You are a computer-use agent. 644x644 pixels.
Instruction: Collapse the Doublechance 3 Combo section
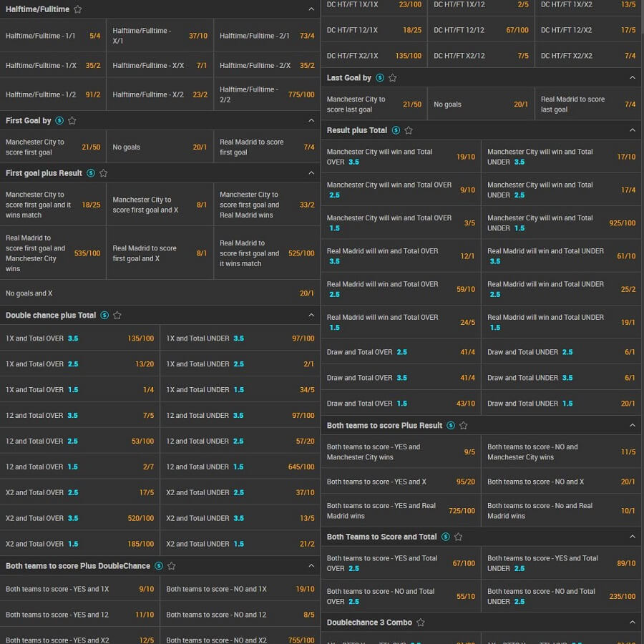tap(633, 623)
